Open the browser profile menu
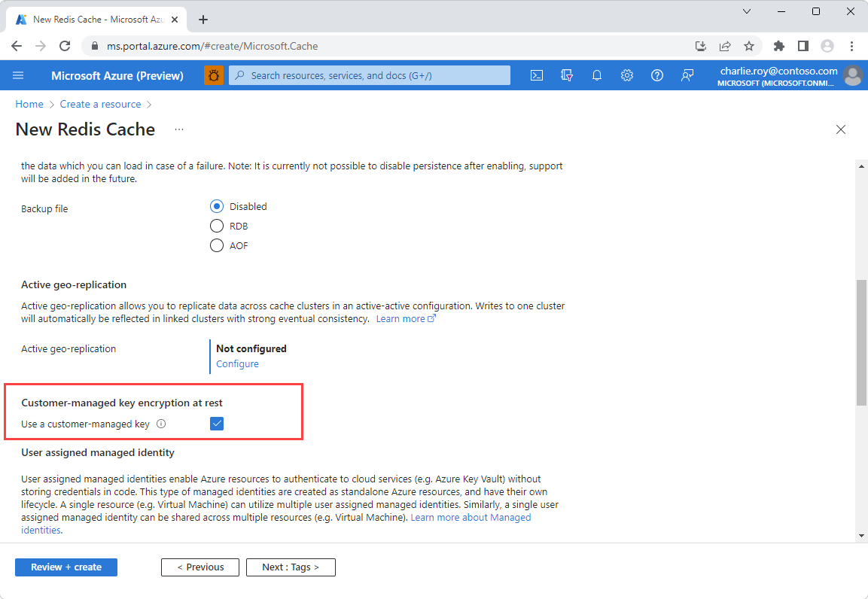 (x=827, y=45)
